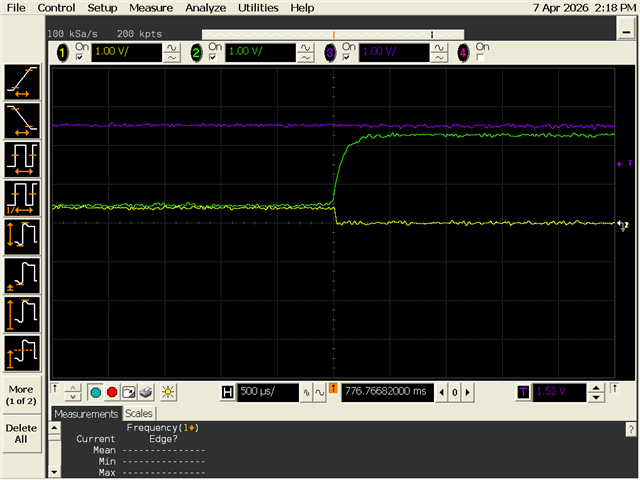Move horizontal position left with arrow
640x480 pixels.
pos(442,393)
